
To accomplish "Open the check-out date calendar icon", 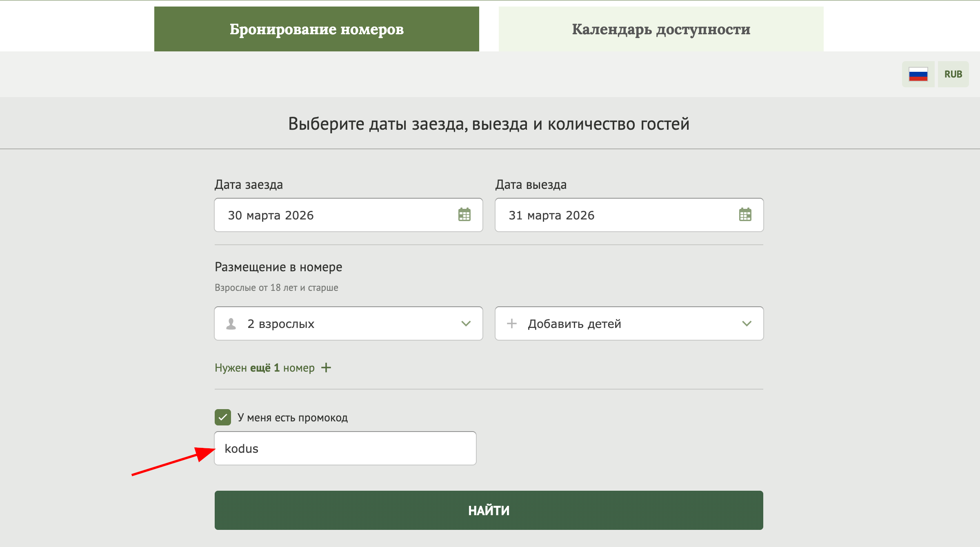I will (x=745, y=215).
